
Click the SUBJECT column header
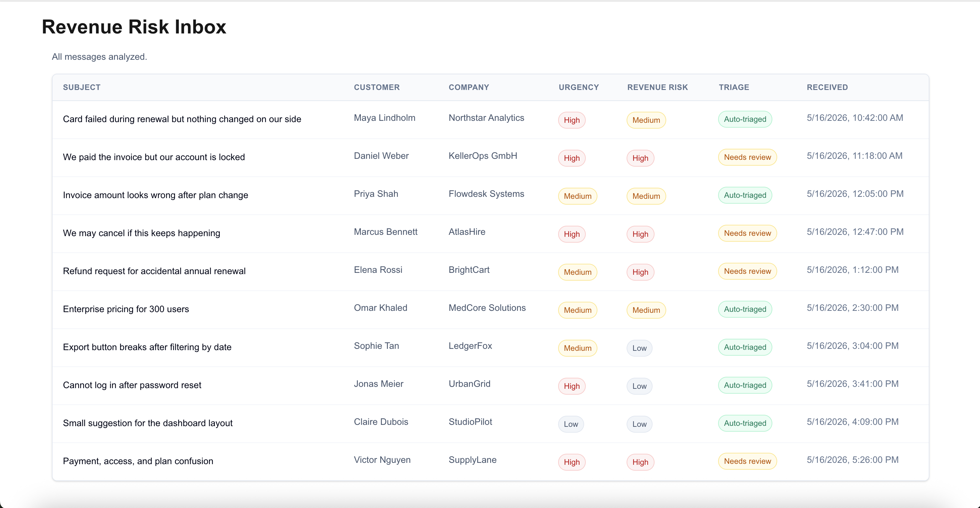click(x=81, y=87)
